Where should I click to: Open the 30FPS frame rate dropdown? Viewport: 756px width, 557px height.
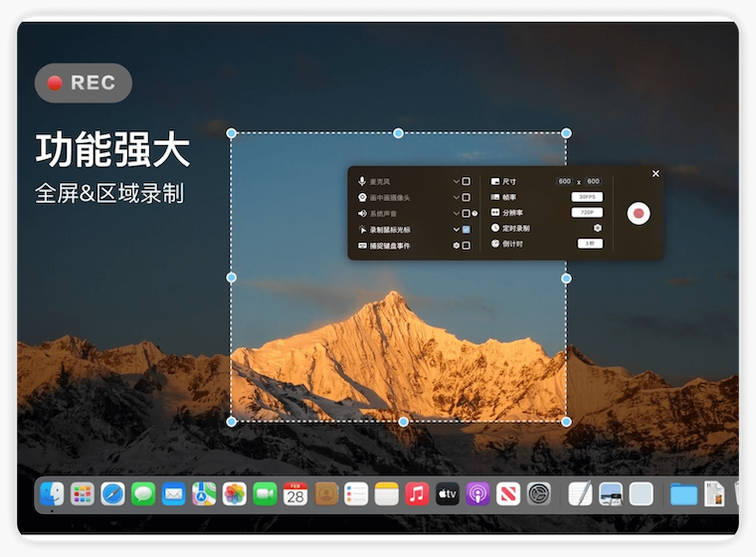587,197
